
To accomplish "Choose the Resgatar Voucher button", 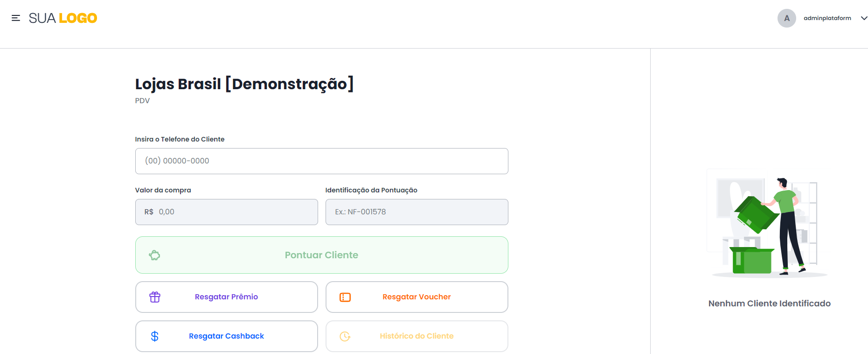I will [417, 297].
